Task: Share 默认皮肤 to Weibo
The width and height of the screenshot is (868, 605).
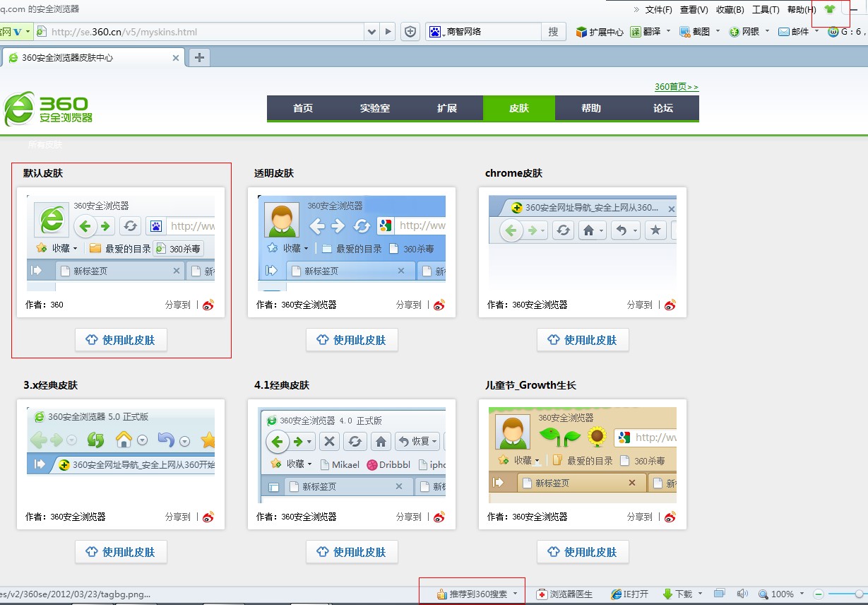Action: (x=208, y=305)
